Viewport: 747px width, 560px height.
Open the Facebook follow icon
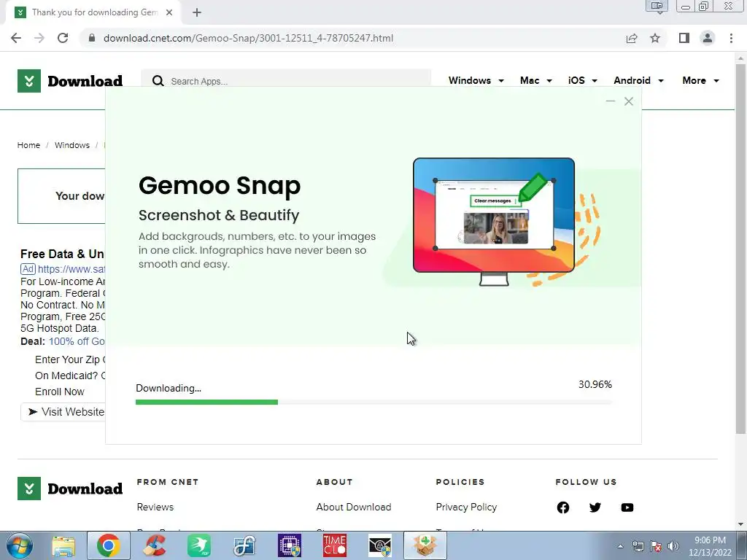tap(563, 507)
